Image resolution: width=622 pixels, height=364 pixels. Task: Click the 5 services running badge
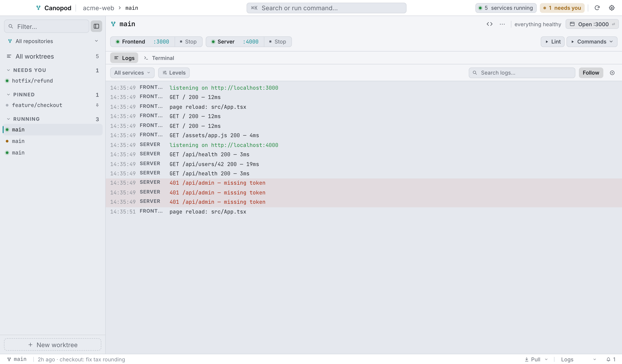[506, 8]
